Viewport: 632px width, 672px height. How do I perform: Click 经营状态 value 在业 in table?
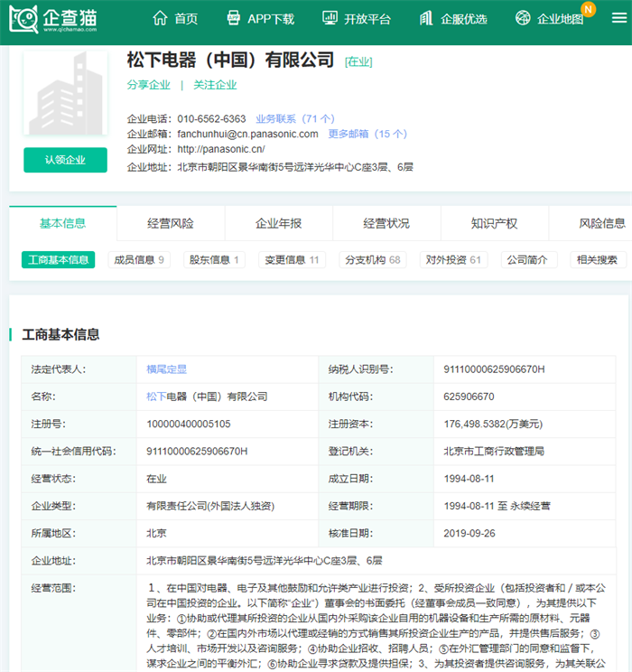[x=156, y=479]
